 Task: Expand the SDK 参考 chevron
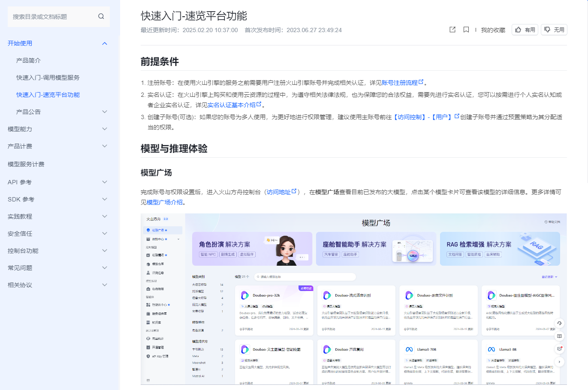point(105,199)
